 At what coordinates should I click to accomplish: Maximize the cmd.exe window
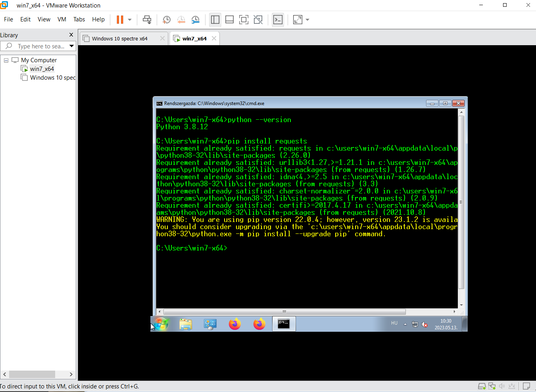click(445, 103)
